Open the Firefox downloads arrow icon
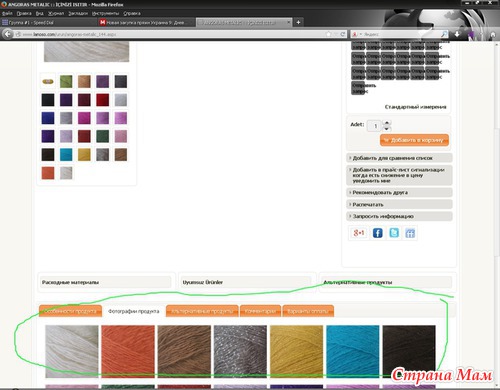500x390 pixels. [457, 34]
